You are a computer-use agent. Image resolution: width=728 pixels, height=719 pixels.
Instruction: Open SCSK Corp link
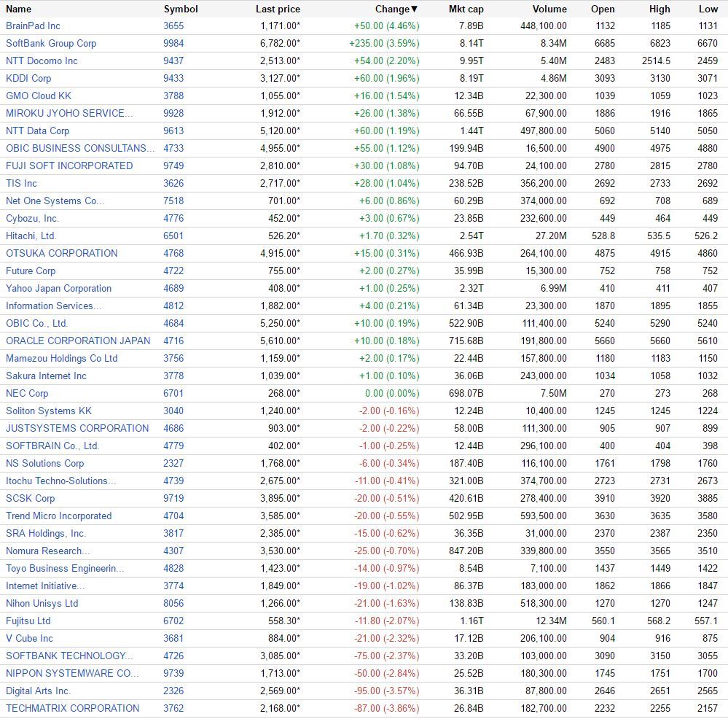(30, 498)
